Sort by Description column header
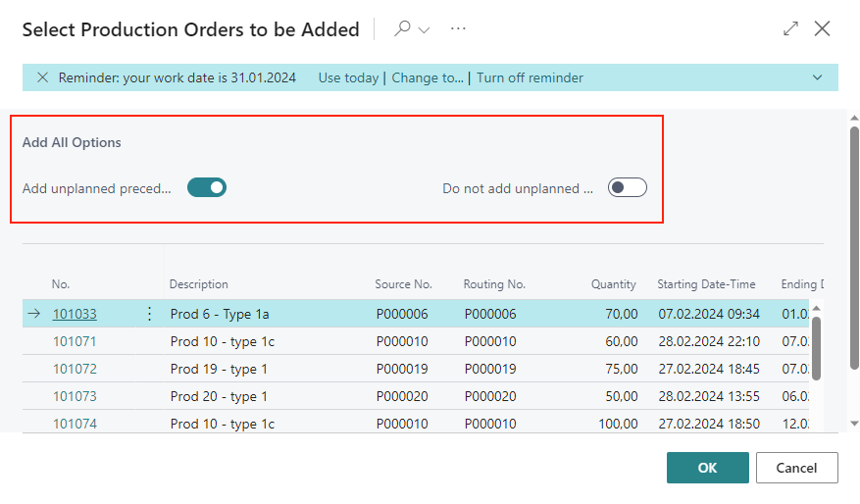This screenshot has width=860, height=504. coord(198,284)
